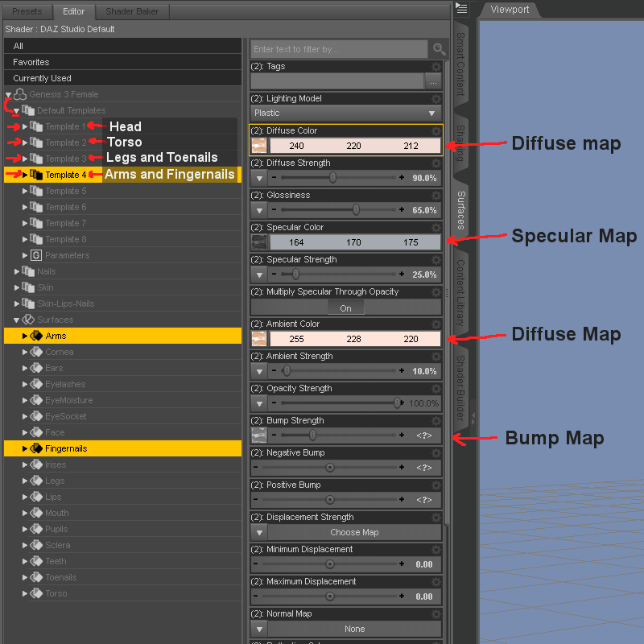644x644 pixels.
Task: Click the Parameters G icon
Action: click(36, 255)
